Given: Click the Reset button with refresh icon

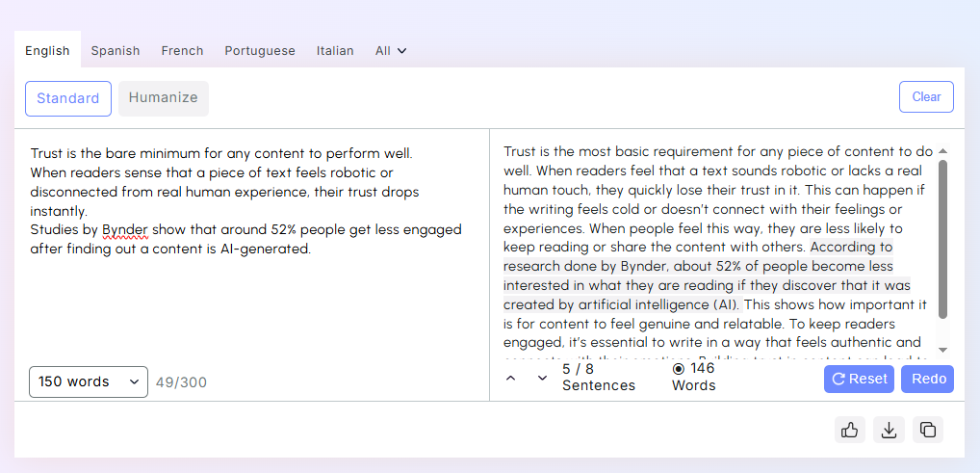Looking at the screenshot, I should pyautogui.click(x=859, y=379).
